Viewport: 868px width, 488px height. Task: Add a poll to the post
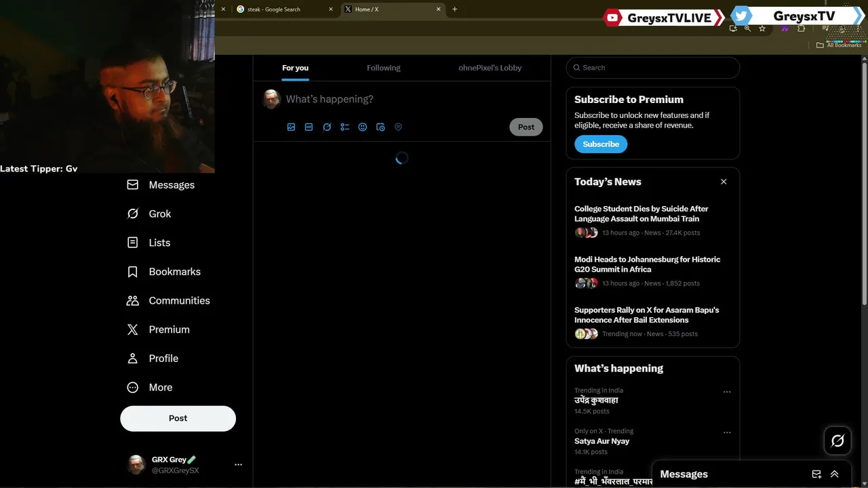pos(344,127)
